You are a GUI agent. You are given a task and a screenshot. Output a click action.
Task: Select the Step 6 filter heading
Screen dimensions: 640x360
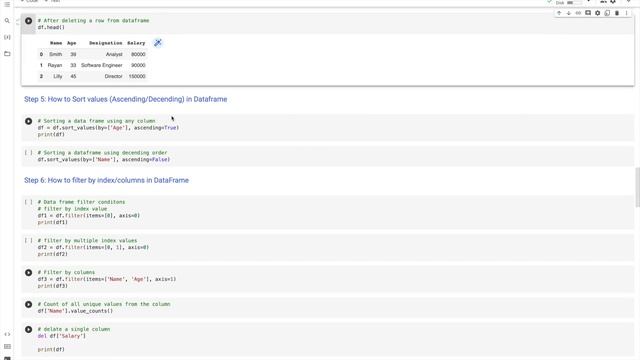tap(106, 180)
